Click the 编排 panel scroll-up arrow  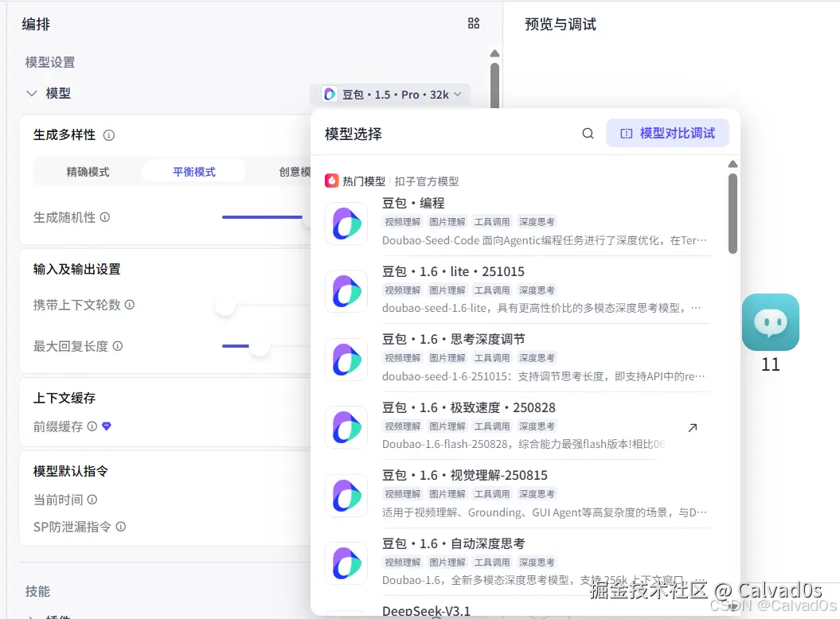(494, 53)
